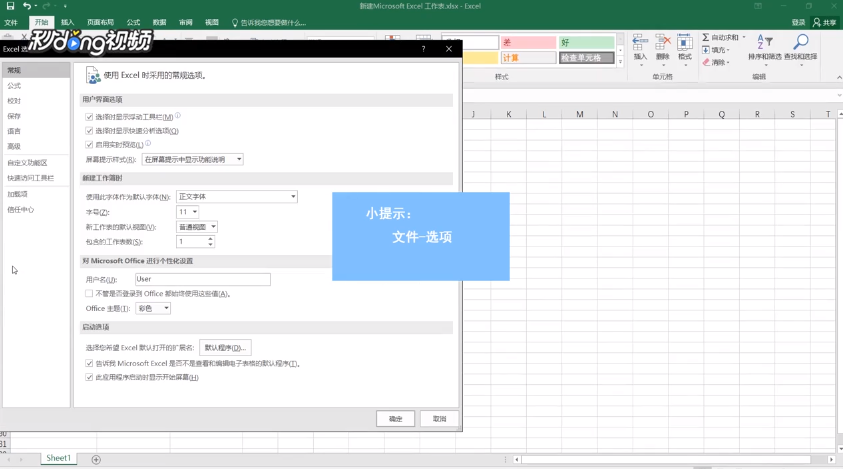This screenshot has height=469, width=843.
Task: Apply the Good green cell style
Action: pos(586,42)
